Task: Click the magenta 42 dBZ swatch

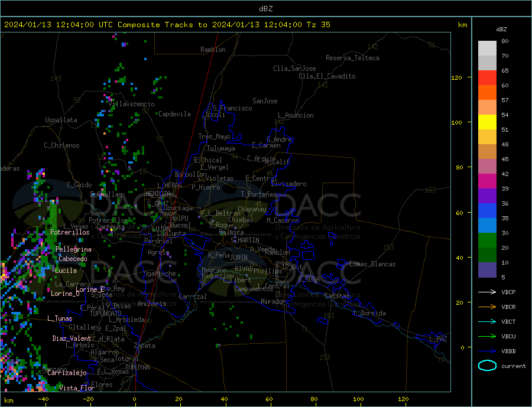Action: 487,181
